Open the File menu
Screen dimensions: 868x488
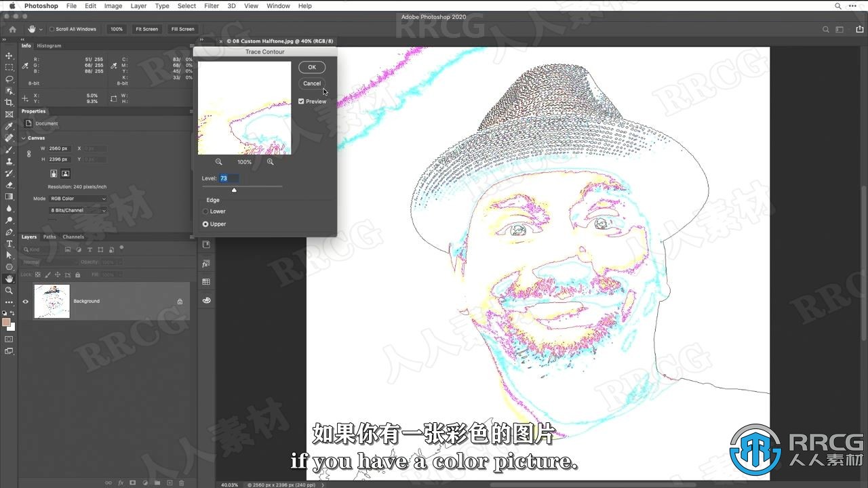(x=71, y=5)
